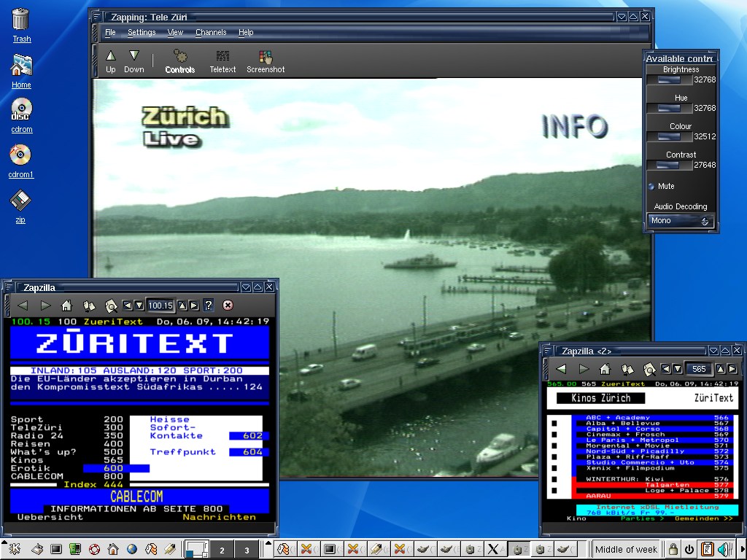Viewport: 747px width, 560px height.
Task: Open the Settings menu
Action: click(x=142, y=32)
